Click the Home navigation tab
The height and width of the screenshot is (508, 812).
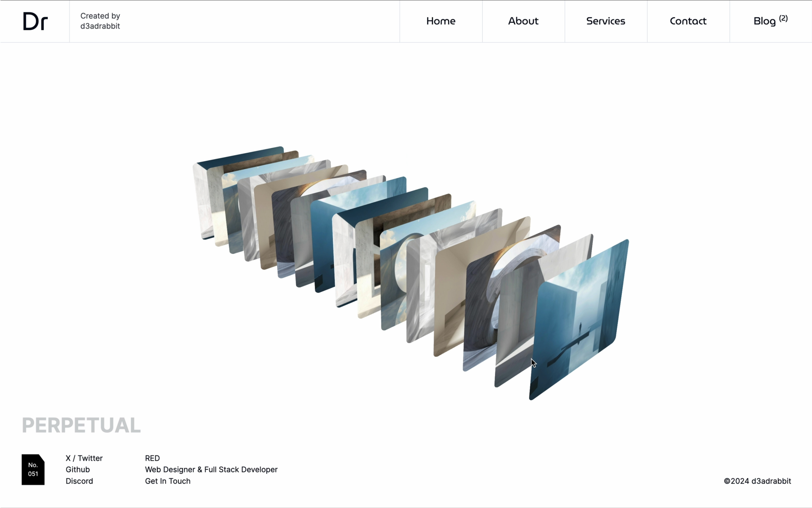point(440,21)
